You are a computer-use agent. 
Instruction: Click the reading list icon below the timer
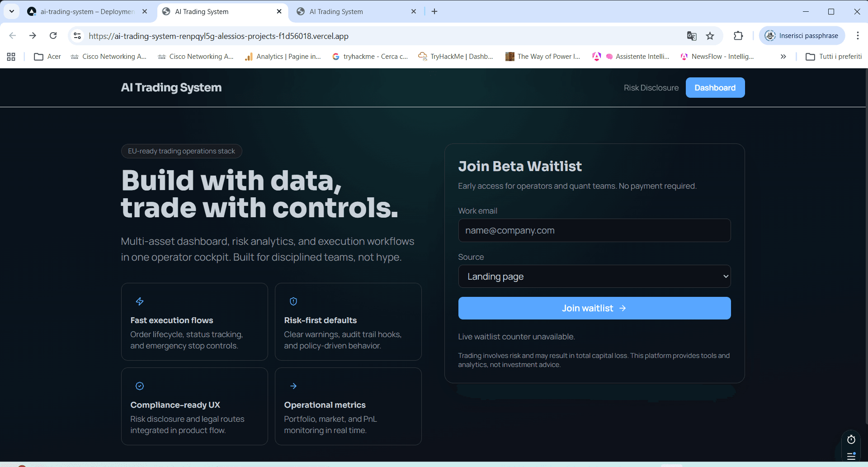tap(851, 456)
